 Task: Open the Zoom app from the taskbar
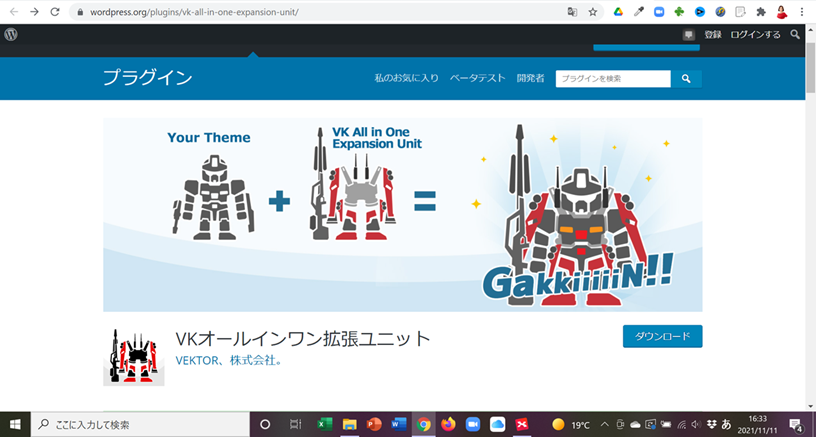tap(473, 425)
